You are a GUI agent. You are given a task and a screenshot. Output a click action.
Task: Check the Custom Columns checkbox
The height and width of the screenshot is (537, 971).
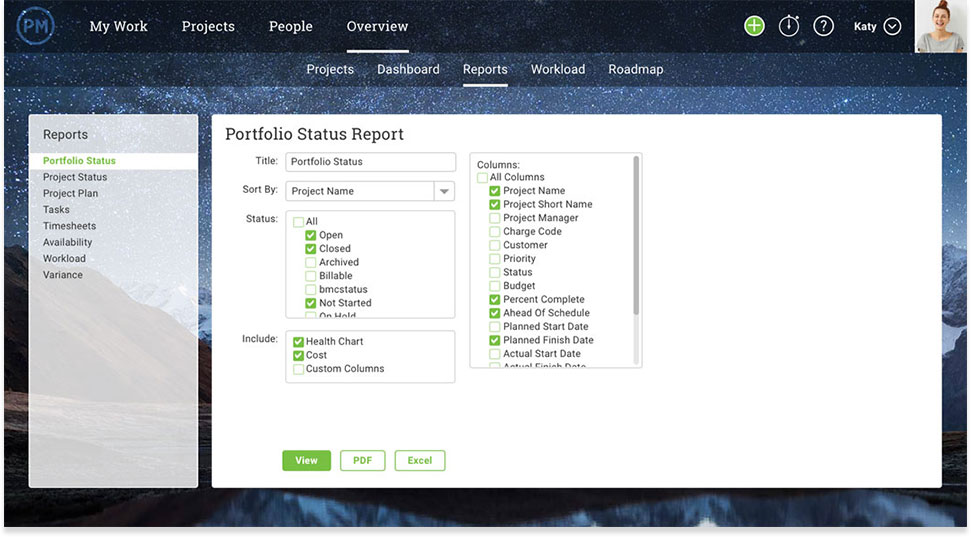pyautogui.click(x=298, y=369)
